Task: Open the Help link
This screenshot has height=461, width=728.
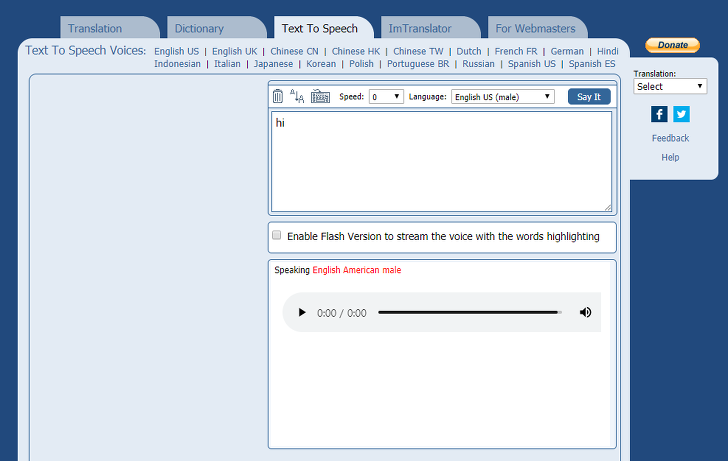Action: (x=670, y=157)
